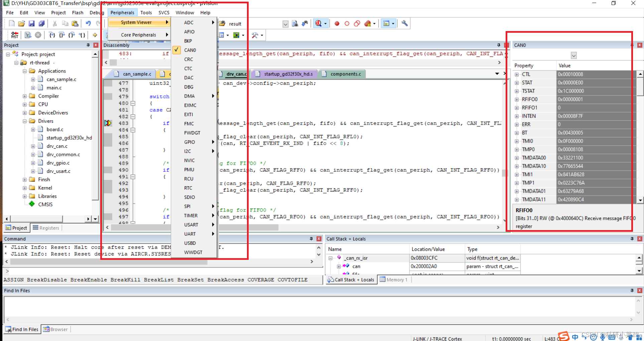Close the Project panel

[96, 45]
